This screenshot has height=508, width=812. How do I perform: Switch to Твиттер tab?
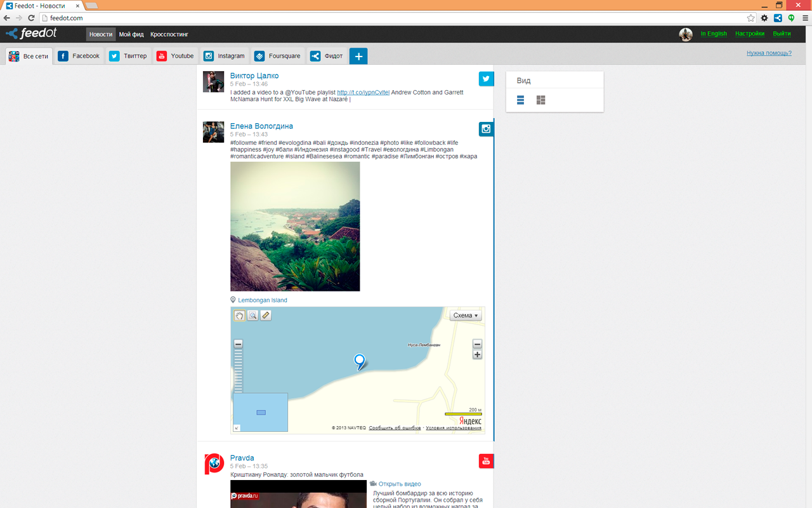[x=128, y=56]
